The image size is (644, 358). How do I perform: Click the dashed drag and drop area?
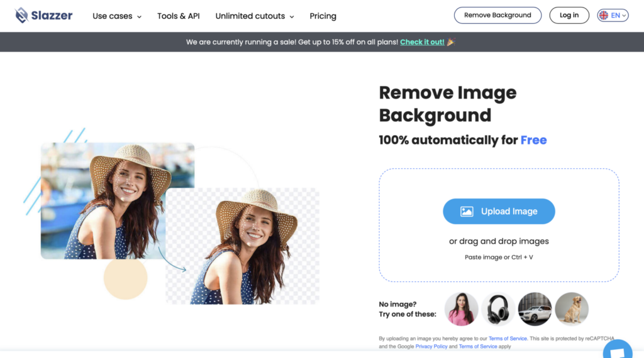click(499, 225)
